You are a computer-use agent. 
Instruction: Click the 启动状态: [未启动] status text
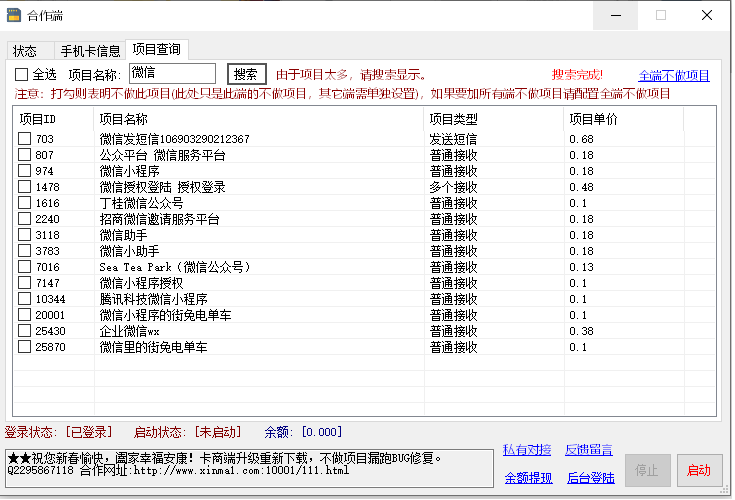pyautogui.click(x=188, y=432)
